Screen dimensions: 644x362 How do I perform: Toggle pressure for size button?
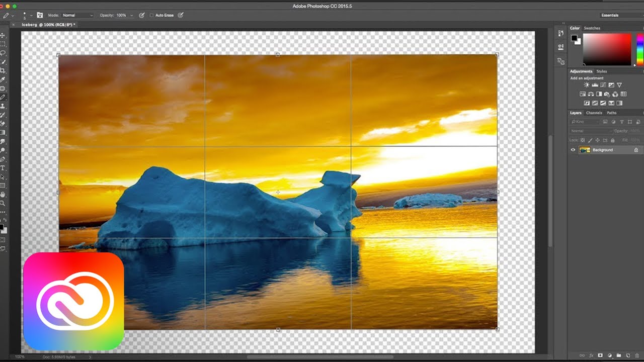click(181, 16)
